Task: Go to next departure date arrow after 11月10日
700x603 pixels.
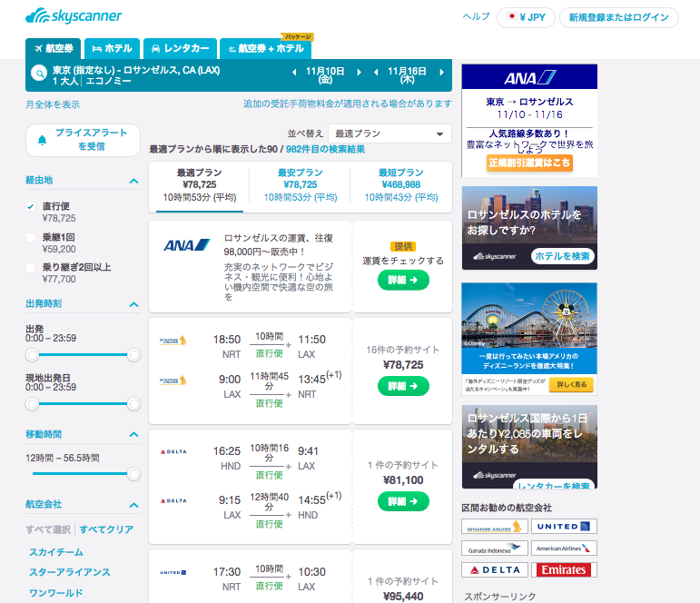Action: coord(359,72)
